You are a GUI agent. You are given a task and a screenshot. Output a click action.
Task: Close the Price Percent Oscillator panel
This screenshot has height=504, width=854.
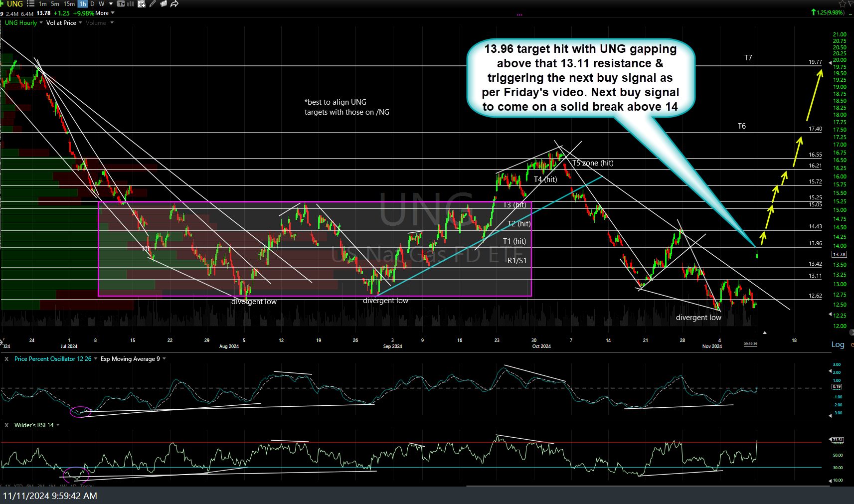(6, 359)
